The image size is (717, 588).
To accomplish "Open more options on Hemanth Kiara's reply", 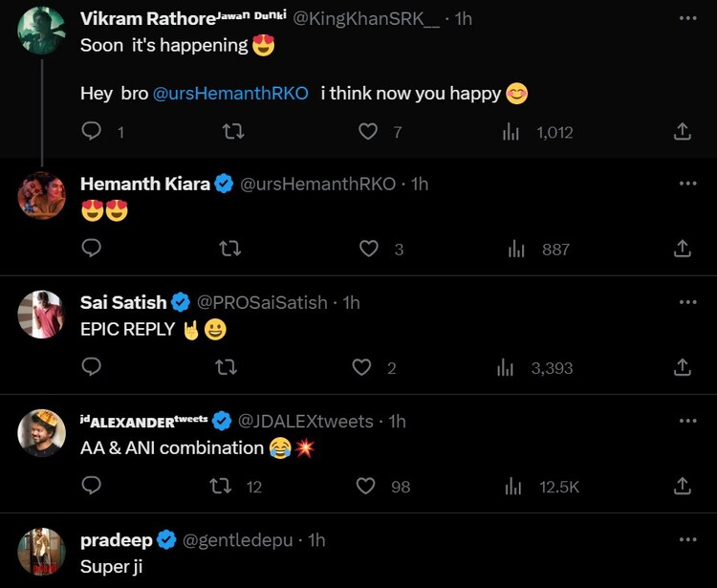I will (x=687, y=184).
